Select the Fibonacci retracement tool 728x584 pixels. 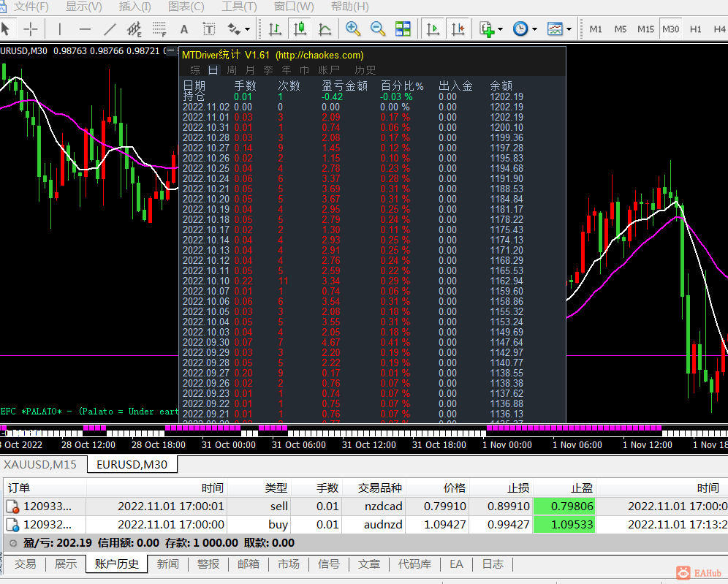pyautogui.click(x=159, y=29)
